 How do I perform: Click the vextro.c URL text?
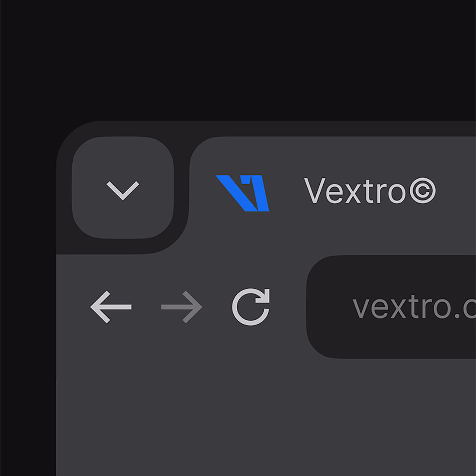(x=414, y=307)
